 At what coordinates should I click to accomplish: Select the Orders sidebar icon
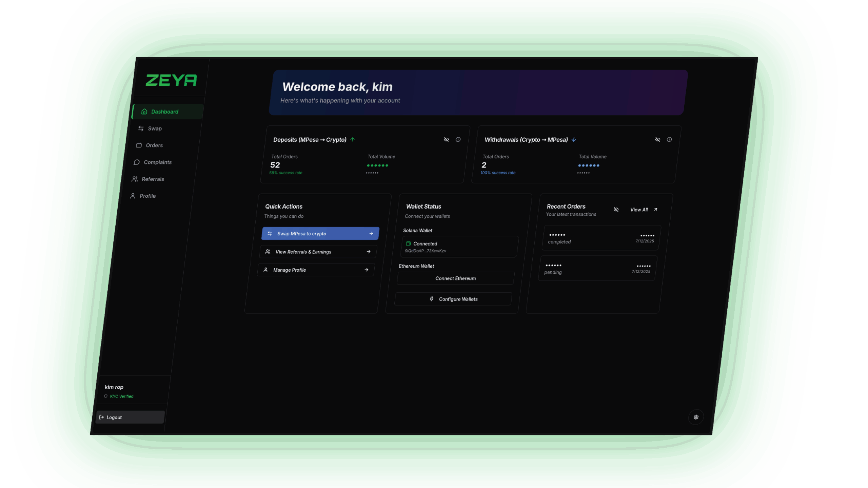(x=139, y=145)
